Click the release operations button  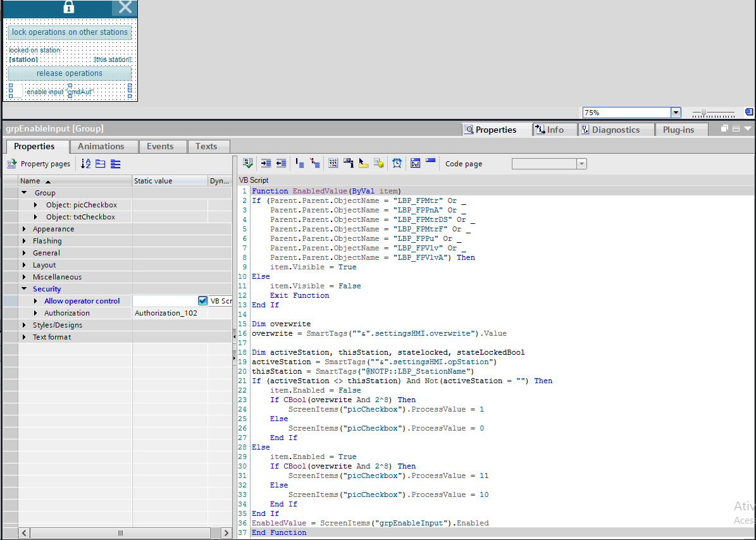click(70, 73)
